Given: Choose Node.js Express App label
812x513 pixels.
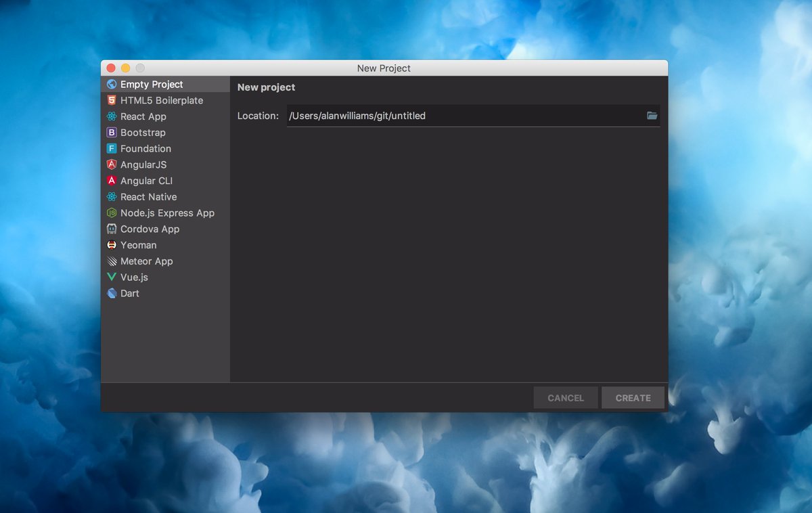Looking at the screenshot, I should pyautogui.click(x=167, y=213).
